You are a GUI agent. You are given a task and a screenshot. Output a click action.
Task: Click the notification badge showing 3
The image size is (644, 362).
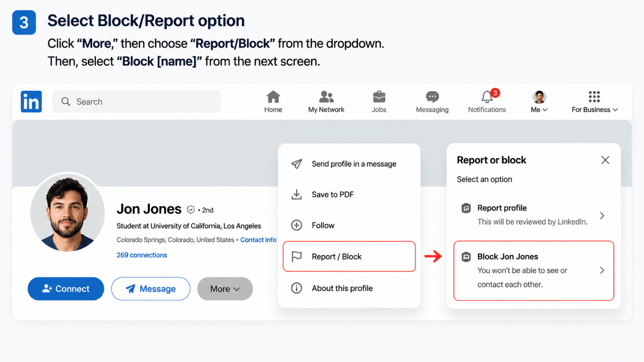495,93
